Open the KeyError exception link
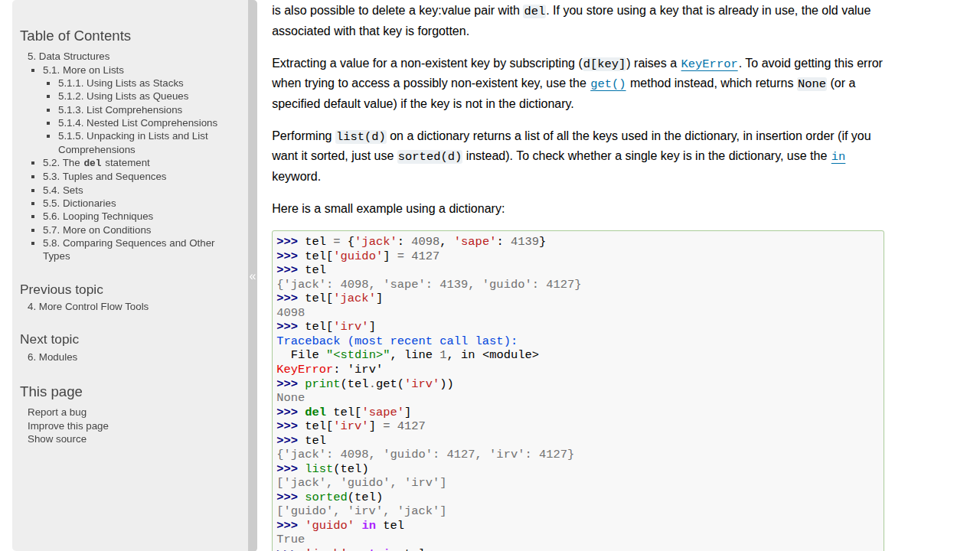Image resolution: width=980 pixels, height=551 pixels. pos(709,64)
